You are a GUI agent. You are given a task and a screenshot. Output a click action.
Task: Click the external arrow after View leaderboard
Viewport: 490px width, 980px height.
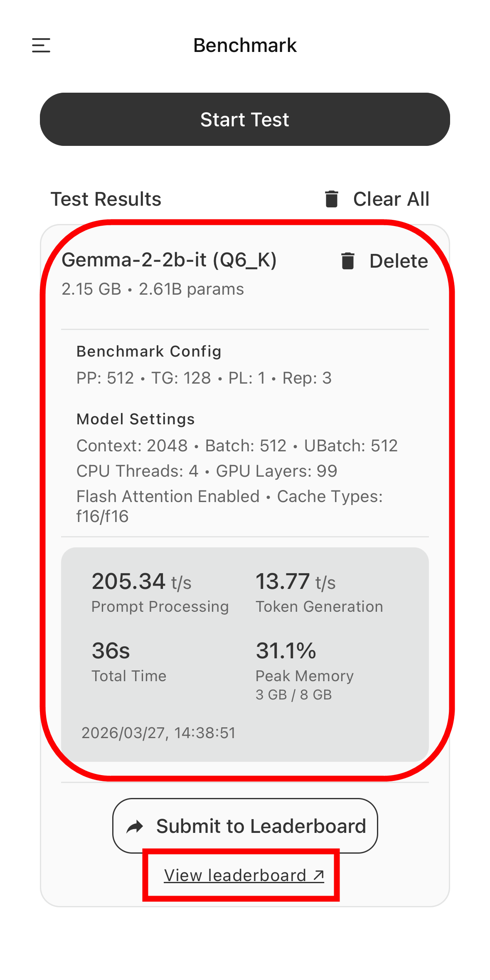(319, 875)
